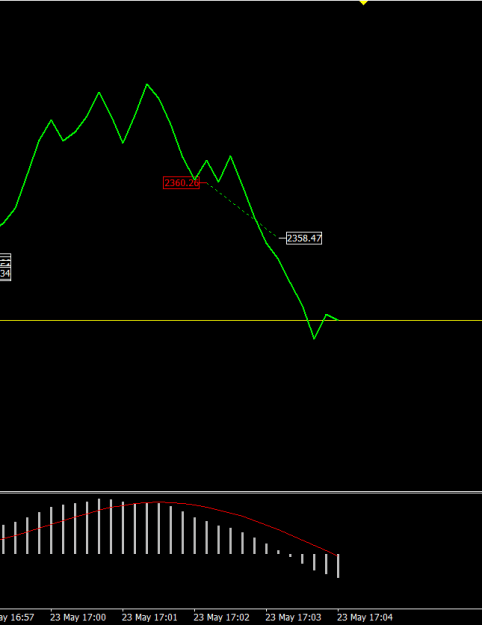Screen dimensions: 482x625
Task: Click the partial 16:57 time axis label
Action: click(17, 617)
